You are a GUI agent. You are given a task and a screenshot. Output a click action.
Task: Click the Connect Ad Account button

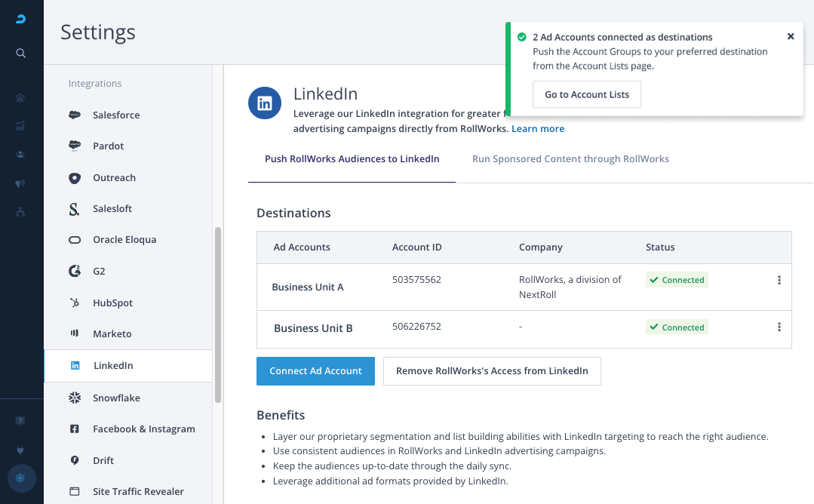point(315,371)
